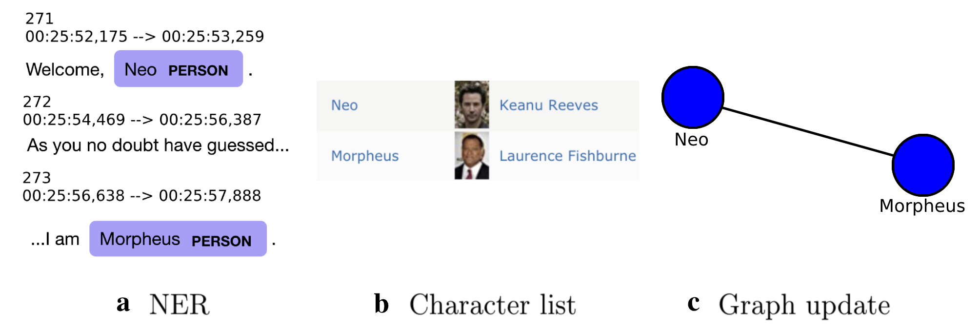Select subtitle index 272
980x332 pixels.
click(x=37, y=102)
